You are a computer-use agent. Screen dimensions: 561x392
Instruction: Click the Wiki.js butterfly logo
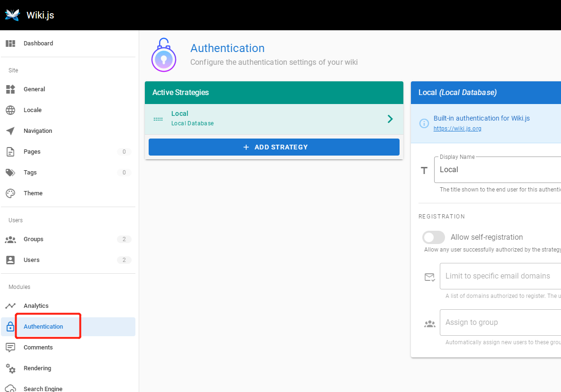[12, 15]
